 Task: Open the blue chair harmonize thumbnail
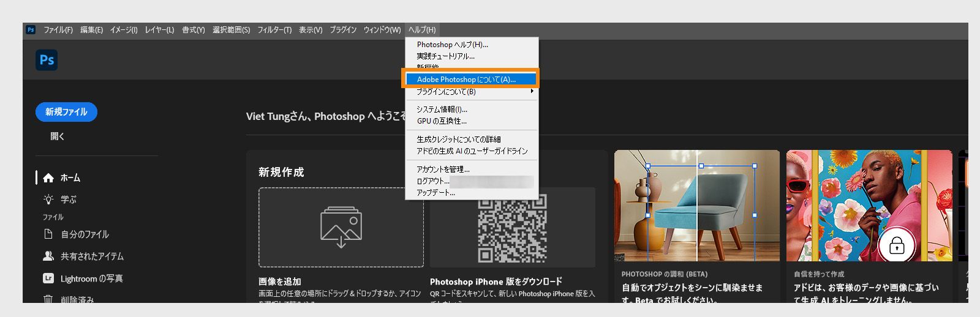[697, 206]
